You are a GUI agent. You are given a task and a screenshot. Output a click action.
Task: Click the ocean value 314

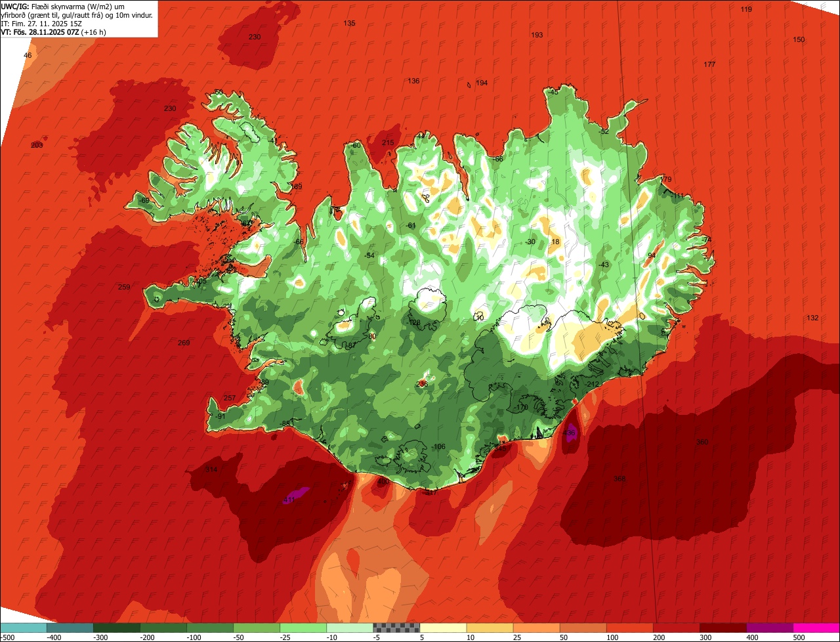pos(211,469)
